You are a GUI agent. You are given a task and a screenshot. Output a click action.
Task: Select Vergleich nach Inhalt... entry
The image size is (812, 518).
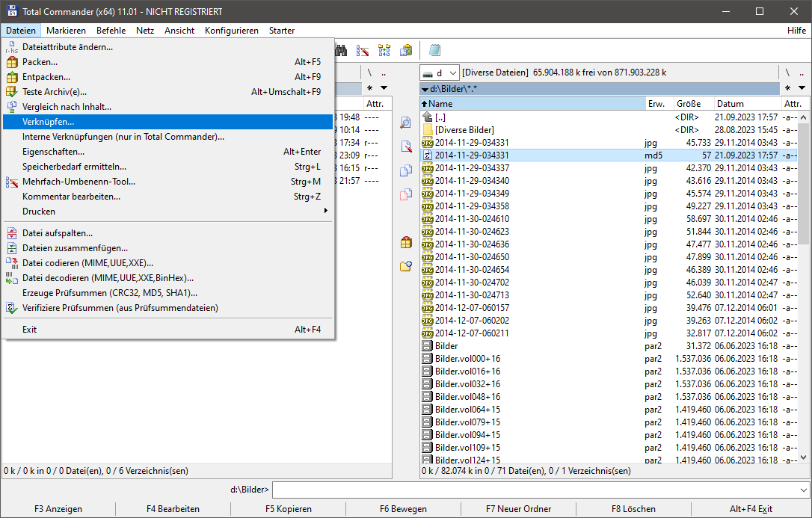167,107
